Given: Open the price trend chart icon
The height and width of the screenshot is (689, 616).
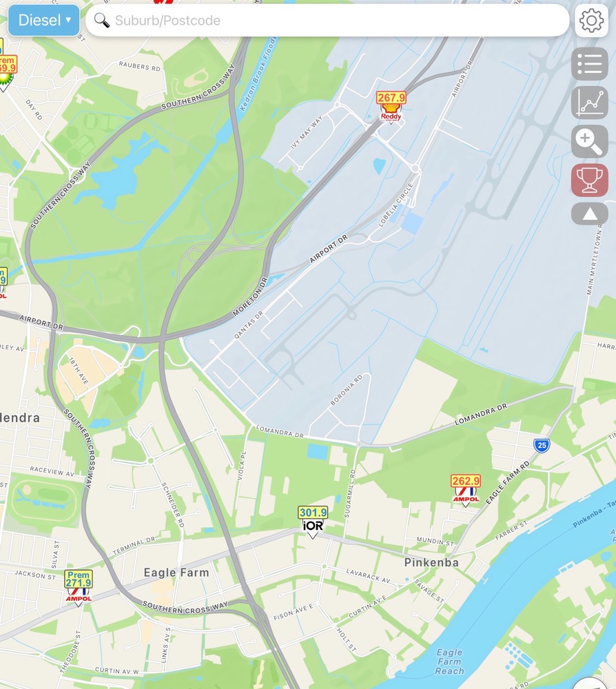Looking at the screenshot, I should pyautogui.click(x=590, y=103).
